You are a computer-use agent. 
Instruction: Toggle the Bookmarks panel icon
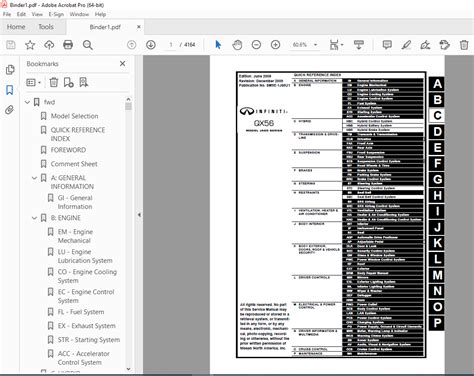(x=10, y=90)
